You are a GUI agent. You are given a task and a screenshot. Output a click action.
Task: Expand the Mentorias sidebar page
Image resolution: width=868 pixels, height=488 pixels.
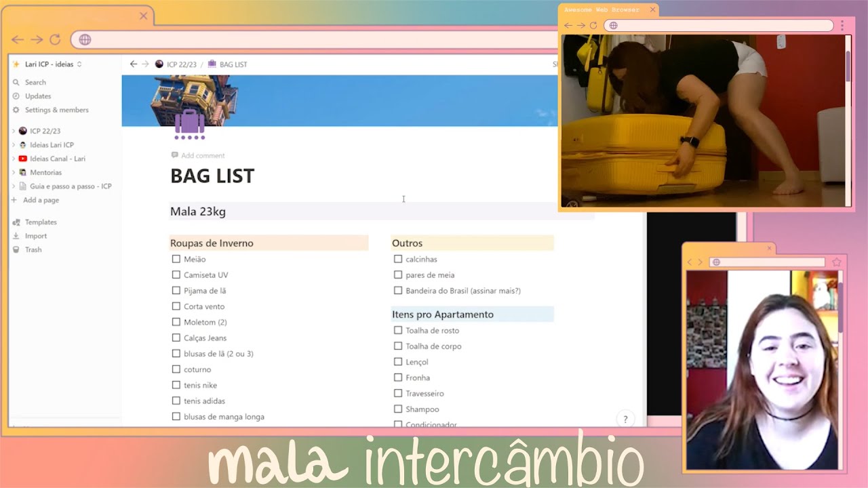tap(14, 173)
